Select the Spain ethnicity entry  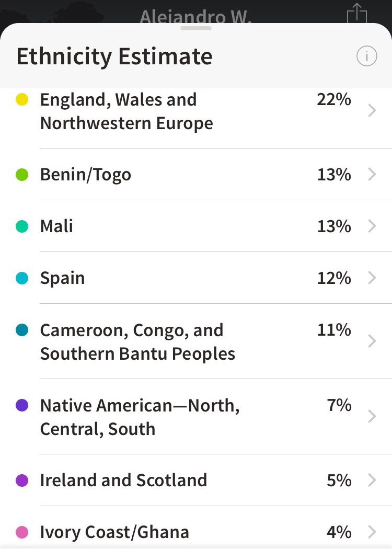point(196,278)
